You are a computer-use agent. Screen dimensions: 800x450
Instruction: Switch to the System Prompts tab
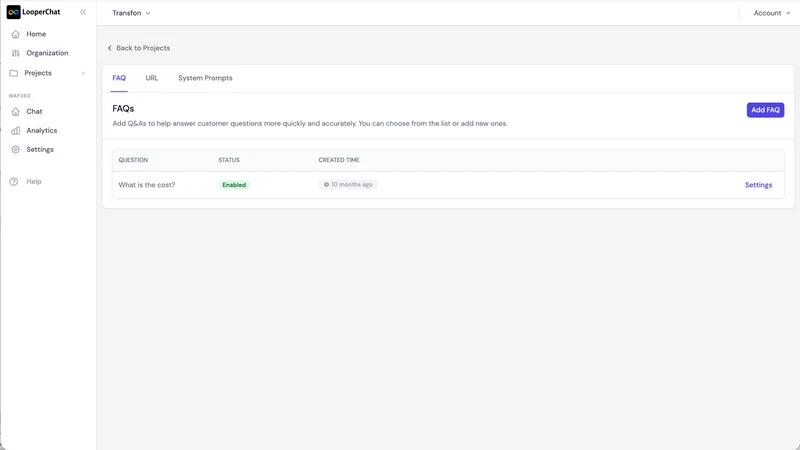click(x=205, y=78)
